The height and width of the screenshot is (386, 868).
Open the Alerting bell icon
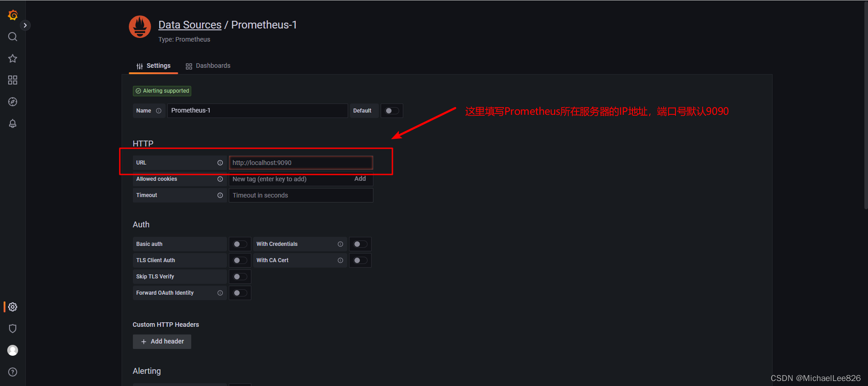pyautogui.click(x=13, y=123)
